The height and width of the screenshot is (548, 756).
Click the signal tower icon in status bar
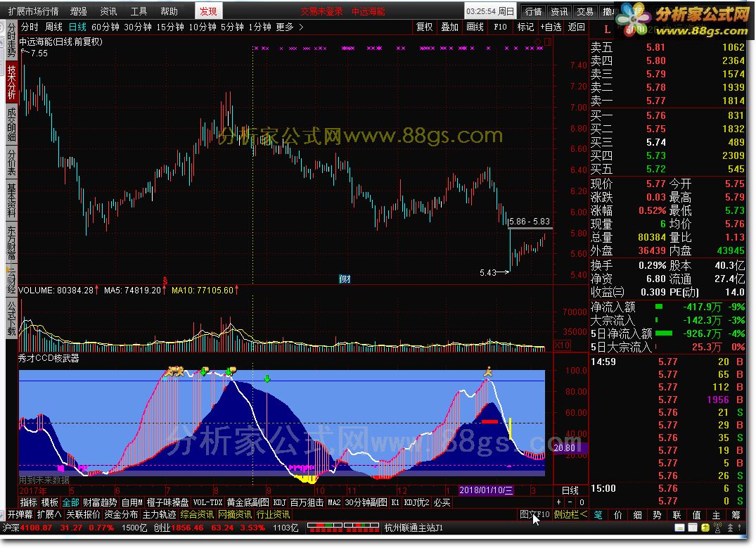point(718,528)
